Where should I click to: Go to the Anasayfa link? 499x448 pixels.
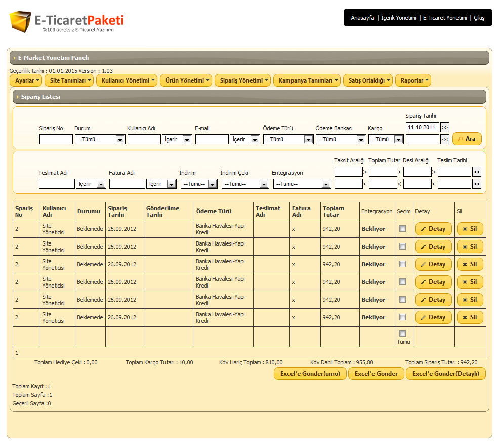[362, 18]
